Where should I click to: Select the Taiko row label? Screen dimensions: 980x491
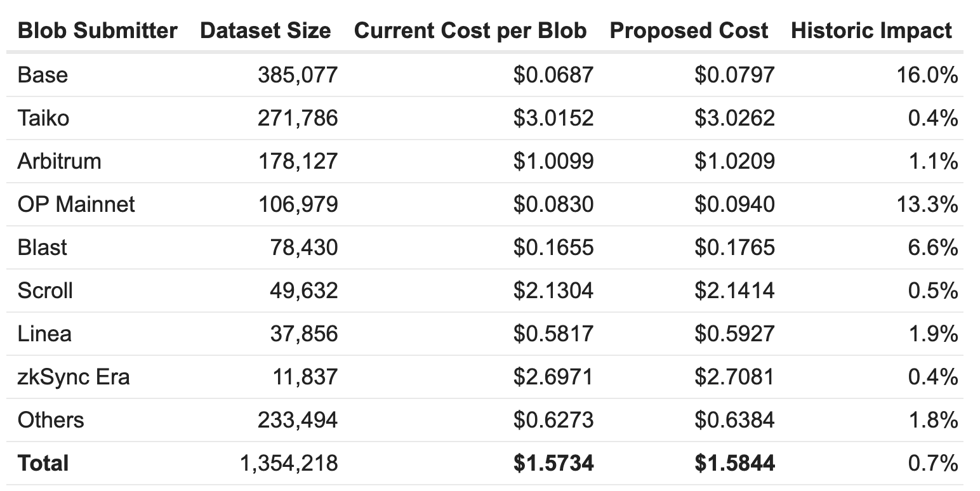click(x=43, y=118)
